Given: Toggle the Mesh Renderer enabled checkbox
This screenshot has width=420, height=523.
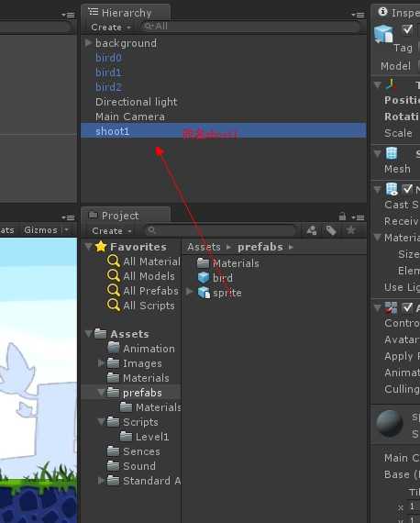Looking at the screenshot, I should [x=407, y=189].
